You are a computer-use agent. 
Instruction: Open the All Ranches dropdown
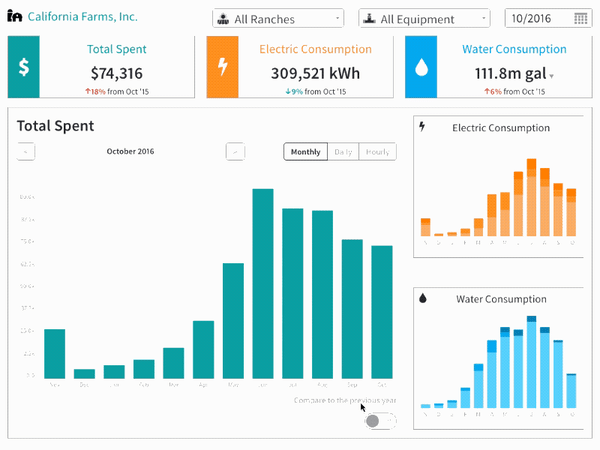(x=278, y=18)
